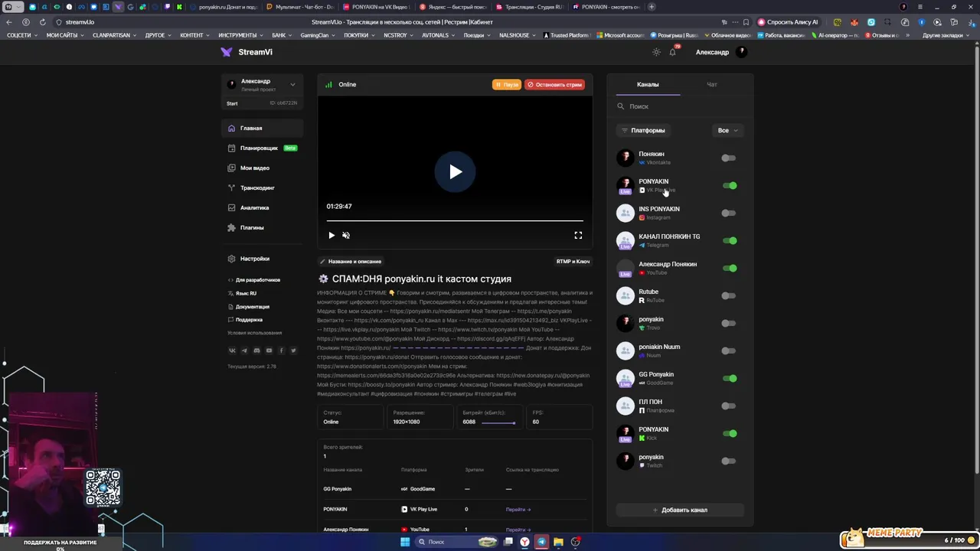Open Перейти link for VK Play Live

tap(518, 510)
